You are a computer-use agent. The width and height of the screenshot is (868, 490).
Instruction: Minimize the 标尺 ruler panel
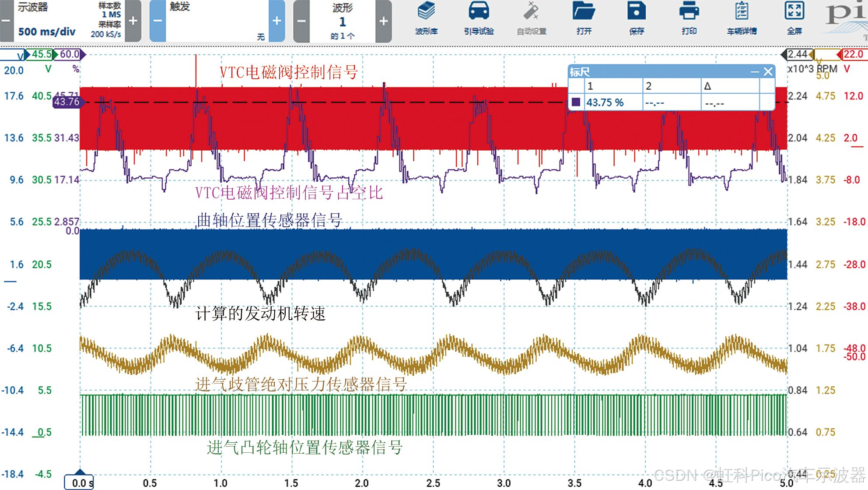[755, 72]
